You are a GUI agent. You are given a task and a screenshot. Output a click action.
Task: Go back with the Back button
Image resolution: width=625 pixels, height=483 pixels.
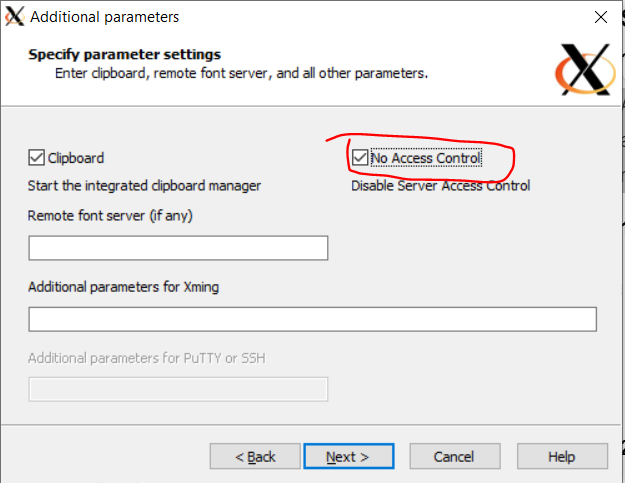tap(255, 457)
